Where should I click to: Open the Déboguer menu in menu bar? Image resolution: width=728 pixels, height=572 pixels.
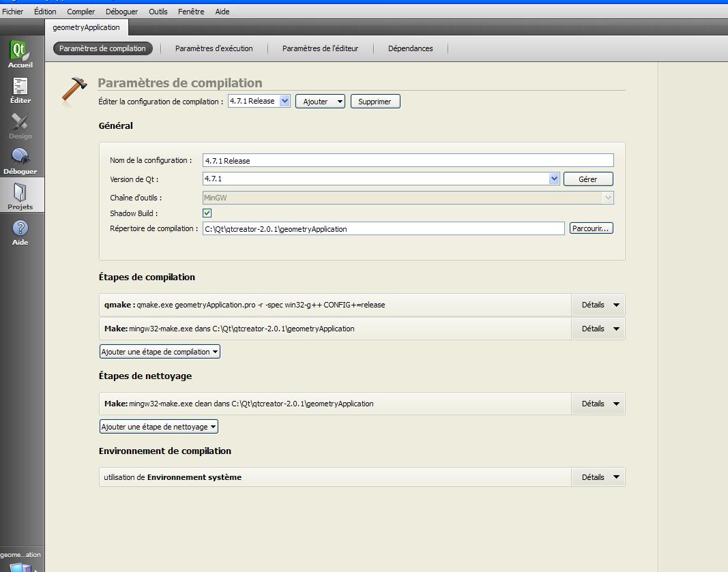tap(121, 12)
